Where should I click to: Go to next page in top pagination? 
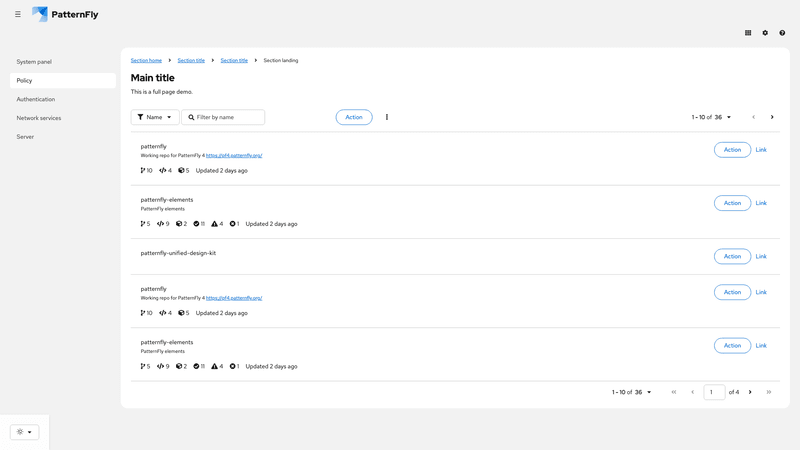pos(772,117)
